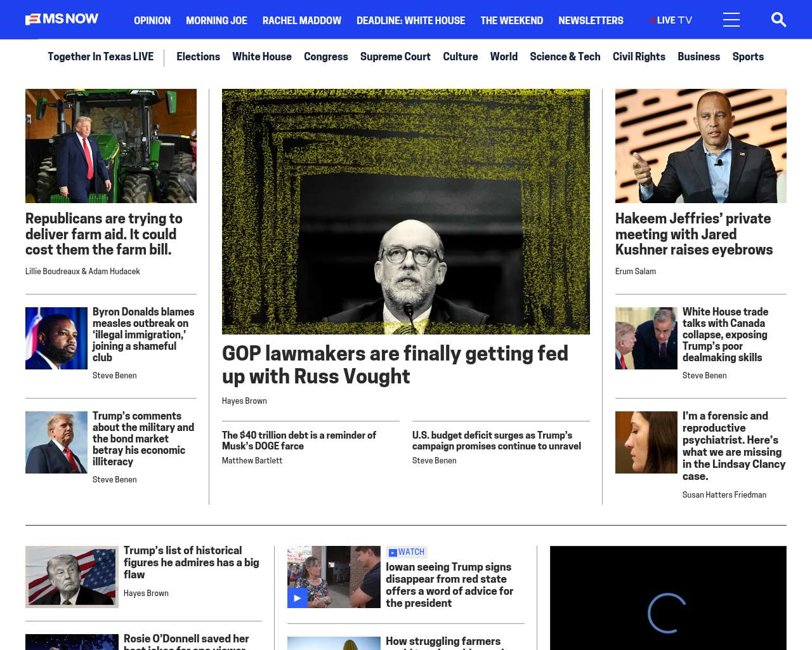Screen dimensions: 812x650
Task: Go to Science & Tech topic
Action: tap(565, 56)
